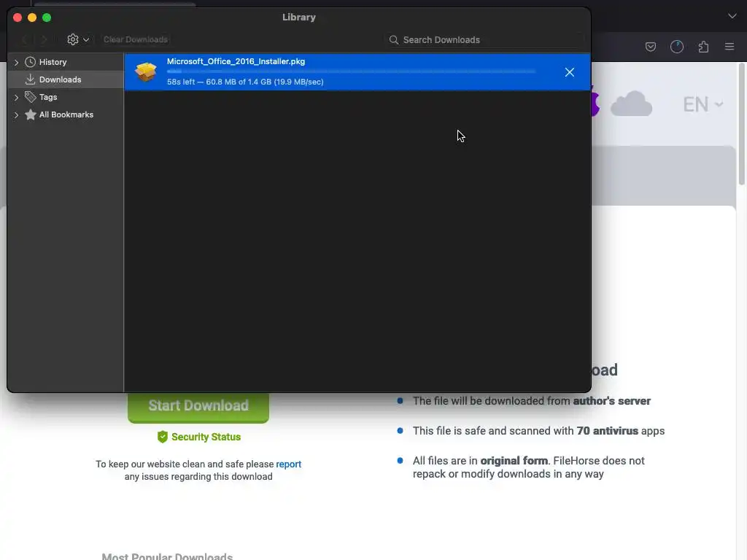Viewport: 747px width, 560px height.
Task: Open the downloads progress indicator in browser toolbar
Action: point(676,47)
